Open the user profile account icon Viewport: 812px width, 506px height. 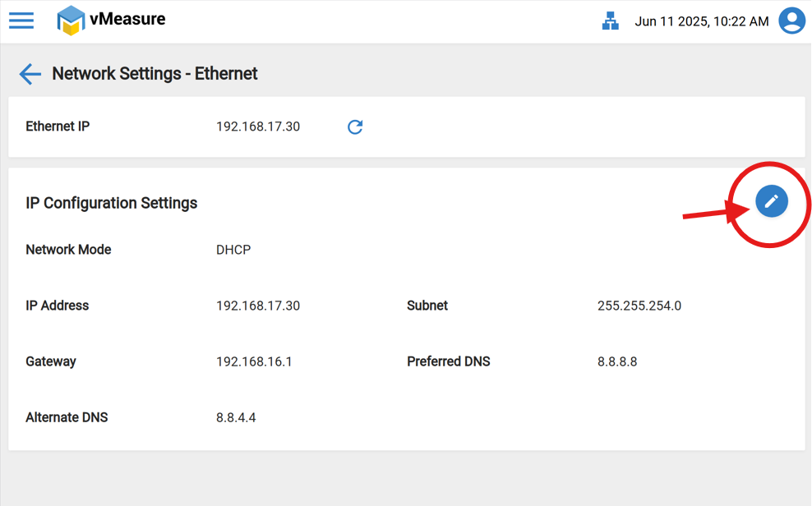coord(791,21)
